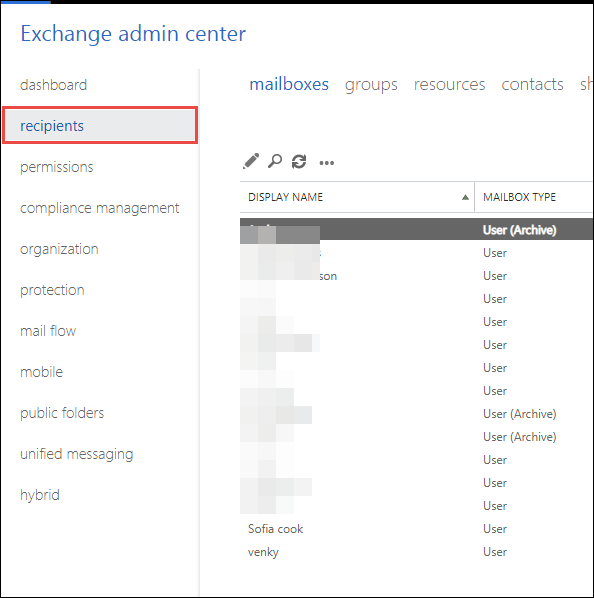Click User type in Sofia cook's row
Image resolution: width=594 pixels, height=598 pixels.
click(x=495, y=529)
